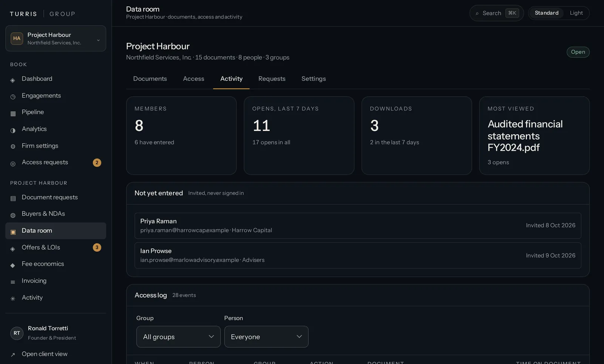The height and width of the screenshot is (364, 604).
Task: Click the HA project avatar badge
Action: click(17, 39)
